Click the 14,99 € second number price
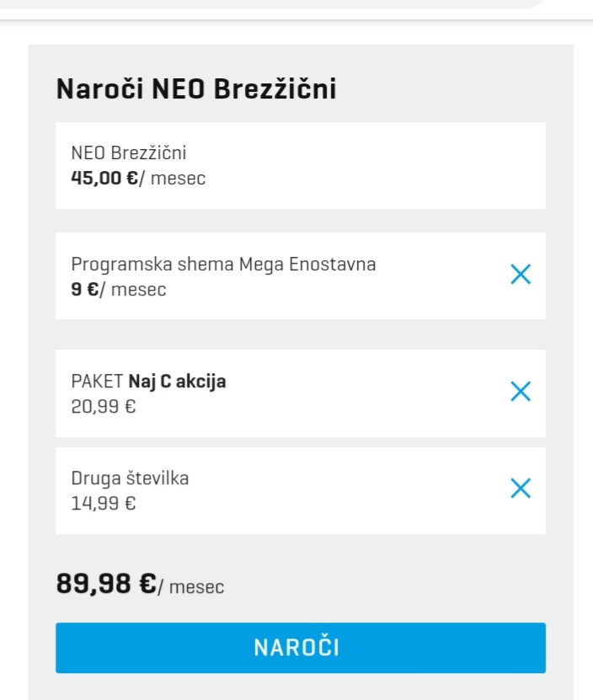The width and height of the screenshot is (593, 700). click(x=103, y=504)
